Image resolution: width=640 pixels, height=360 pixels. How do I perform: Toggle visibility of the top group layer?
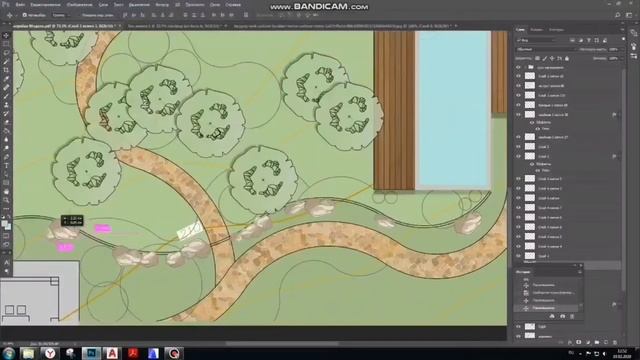coord(518,67)
